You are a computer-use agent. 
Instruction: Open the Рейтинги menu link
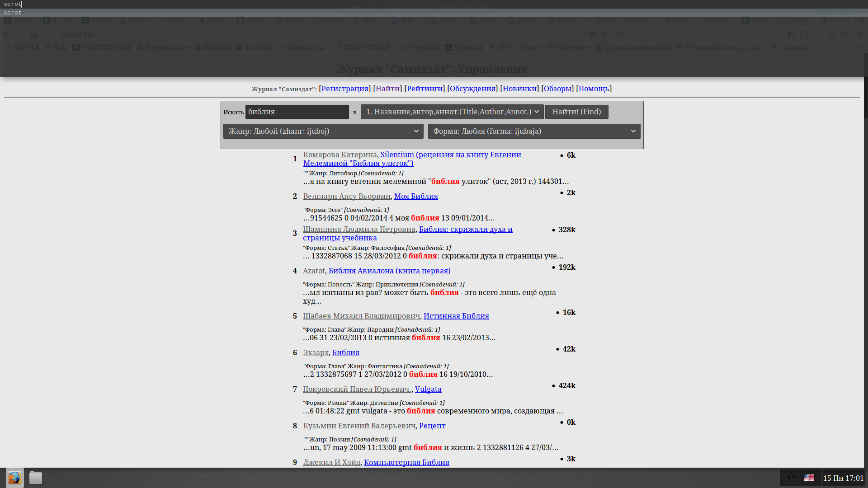425,89
